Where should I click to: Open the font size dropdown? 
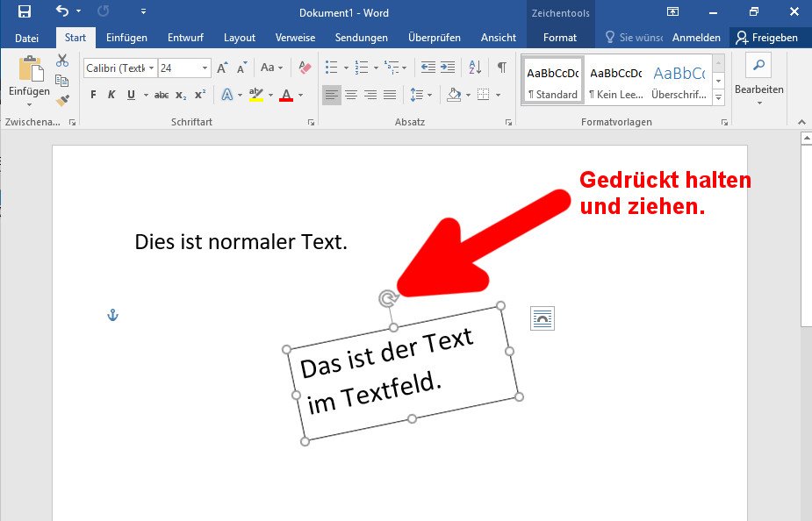tap(204, 68)
